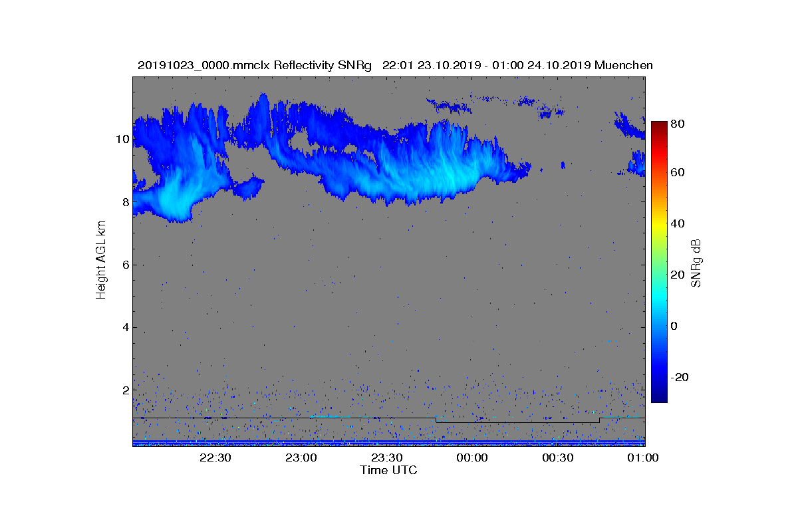798x532 pixels.
Task: Click the height tick label 4
Action: click(124, 327)
